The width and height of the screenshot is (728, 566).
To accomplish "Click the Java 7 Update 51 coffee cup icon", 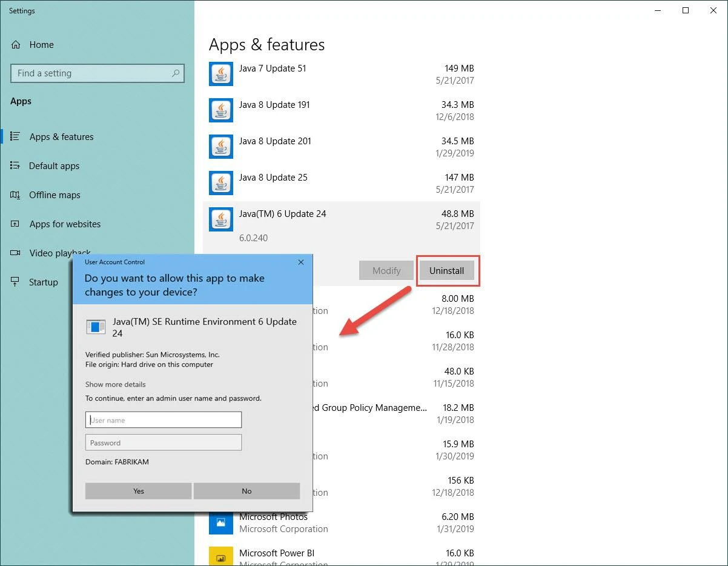I will [220, 74].
